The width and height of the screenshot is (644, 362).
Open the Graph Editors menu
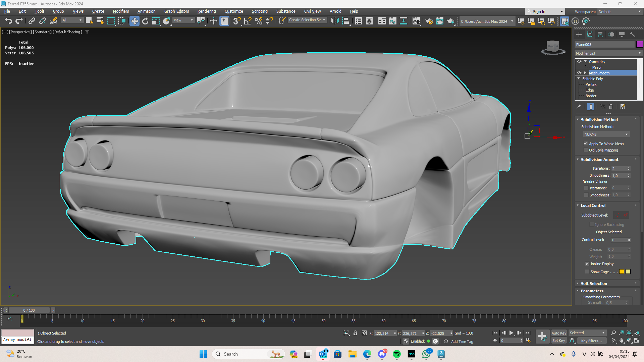pyautogui.click(x=176, y=11)
